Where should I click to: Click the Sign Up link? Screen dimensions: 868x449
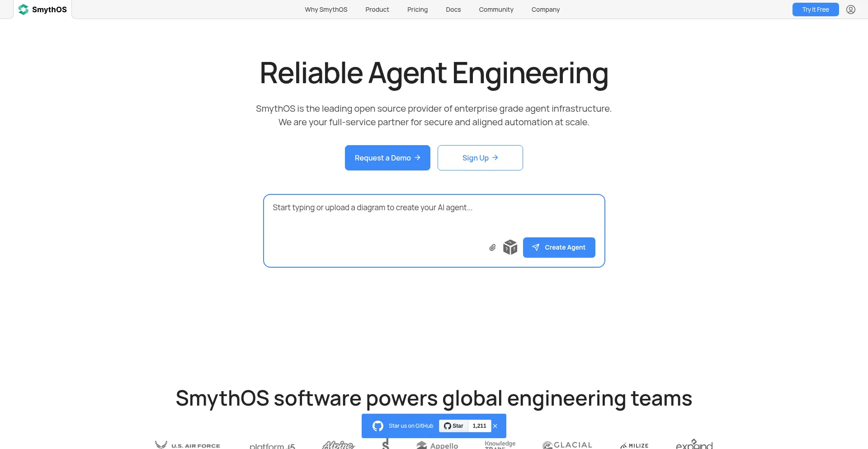(x=480, y=157)
